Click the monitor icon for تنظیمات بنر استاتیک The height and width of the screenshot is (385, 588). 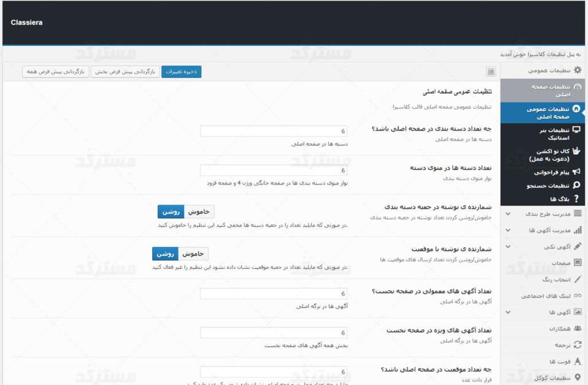click(x=577, y=130)
